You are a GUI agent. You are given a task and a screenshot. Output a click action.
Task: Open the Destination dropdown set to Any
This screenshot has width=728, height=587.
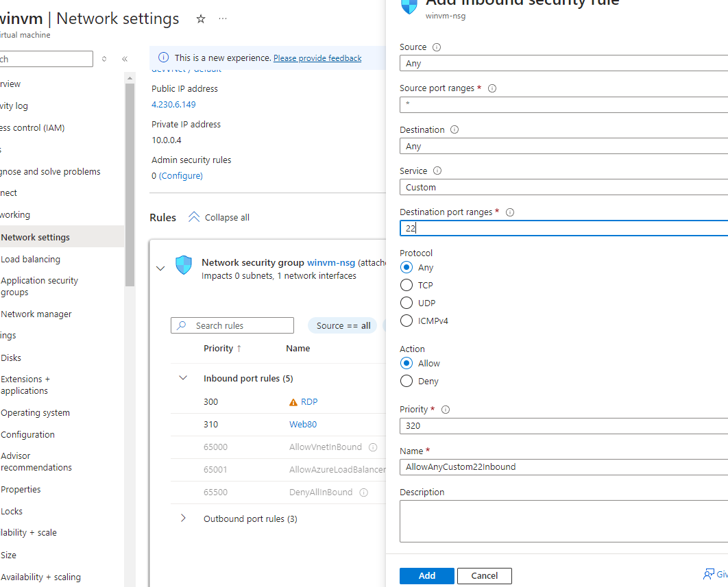(x=563, y=146)
